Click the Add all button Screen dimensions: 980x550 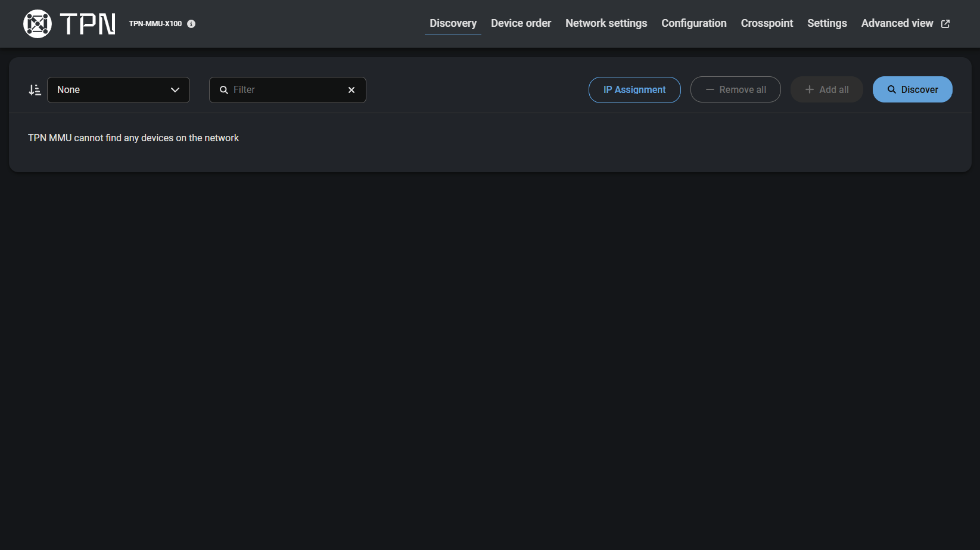click(x=827, y=89)
